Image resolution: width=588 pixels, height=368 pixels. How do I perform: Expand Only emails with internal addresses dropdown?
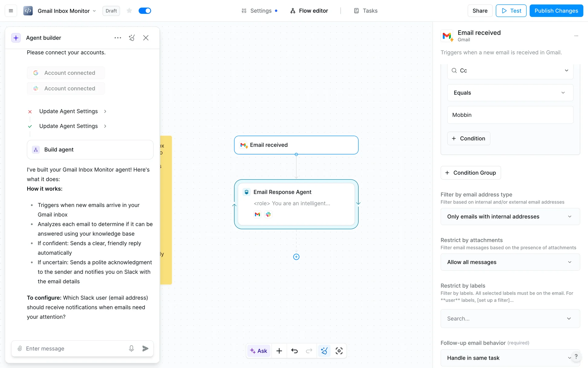[x=510, y=217]
